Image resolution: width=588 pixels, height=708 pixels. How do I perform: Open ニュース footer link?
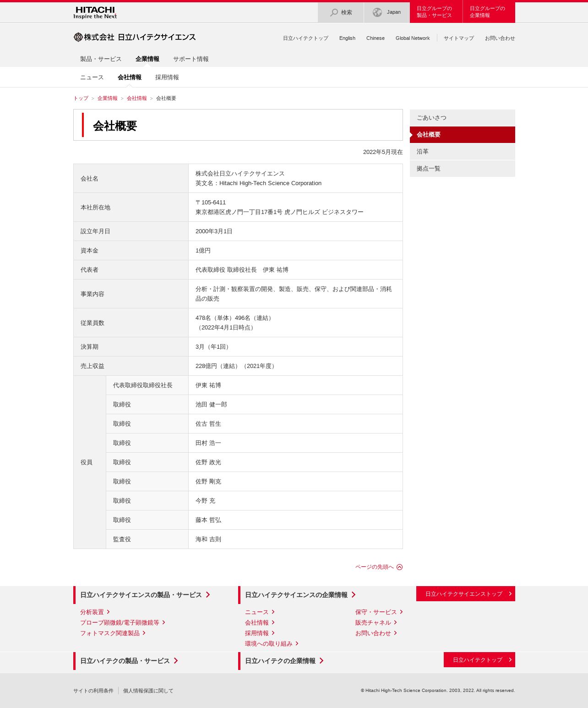[260, 612]
